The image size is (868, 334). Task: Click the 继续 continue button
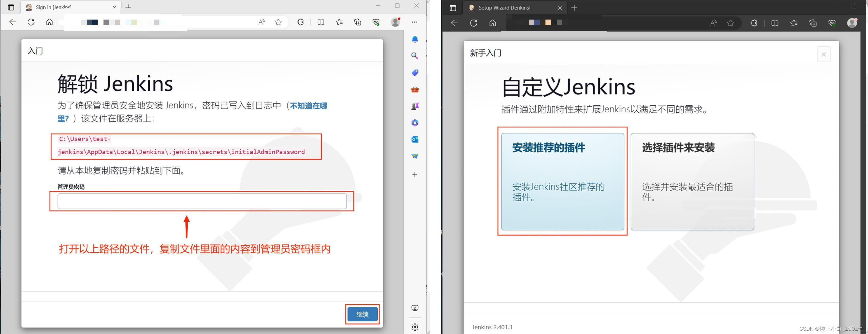[x=362, y=314]
